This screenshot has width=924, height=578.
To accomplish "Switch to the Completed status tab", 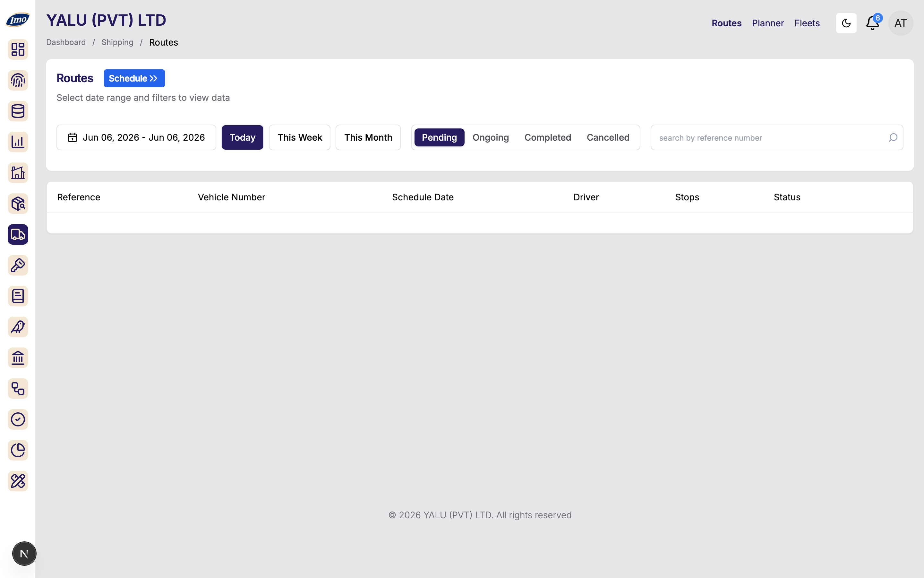I will [x=548, y=138].
